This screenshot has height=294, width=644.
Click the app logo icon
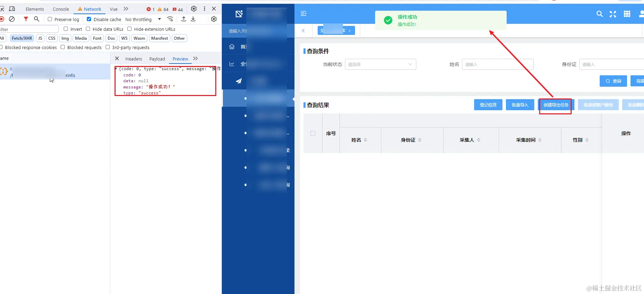coord(239,14)
